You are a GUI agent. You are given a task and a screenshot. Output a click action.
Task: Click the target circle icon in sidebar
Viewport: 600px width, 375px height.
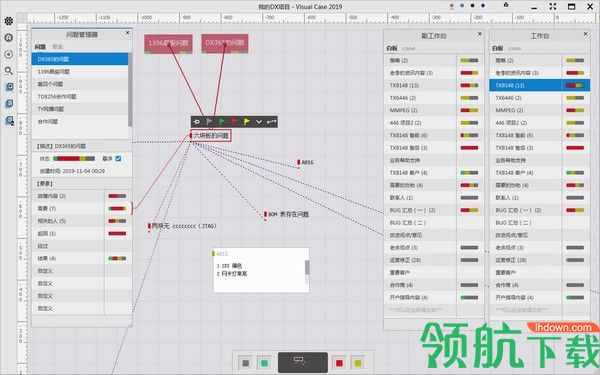coord(8,54)
